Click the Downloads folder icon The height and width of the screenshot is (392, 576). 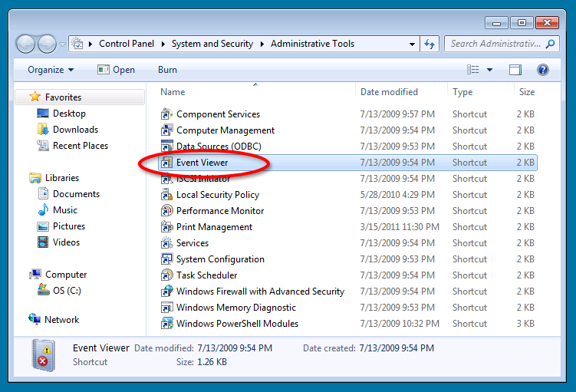[x=43, y=130]
